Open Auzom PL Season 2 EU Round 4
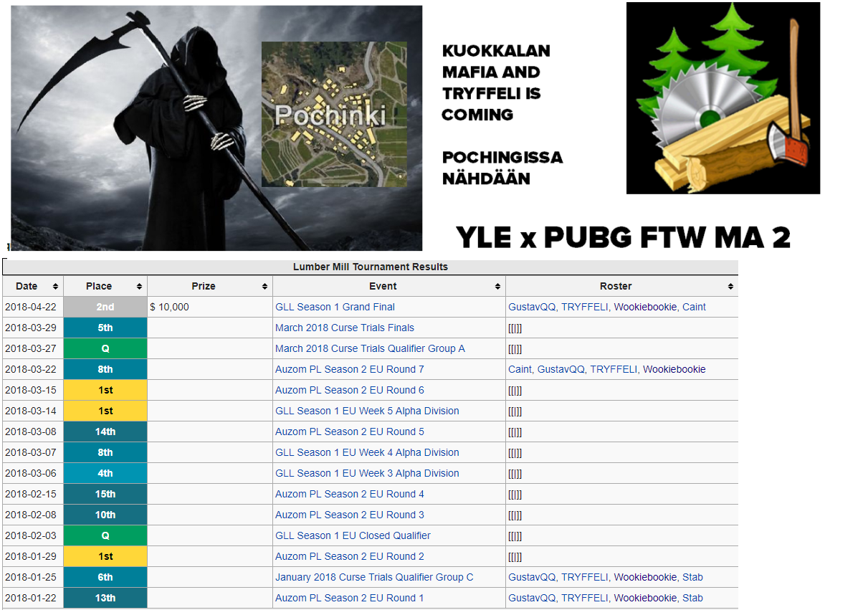The image size is (868, 615). pos(350,494)
